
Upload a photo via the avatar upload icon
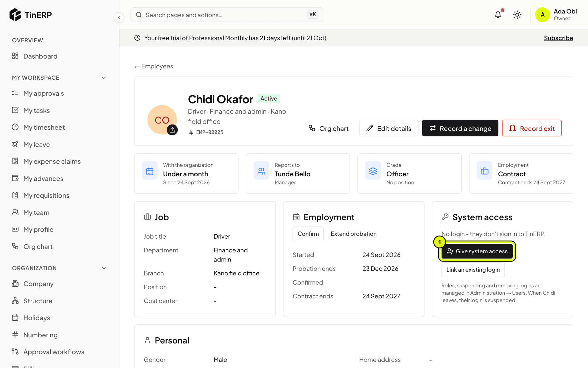click(x=172, y=130)
